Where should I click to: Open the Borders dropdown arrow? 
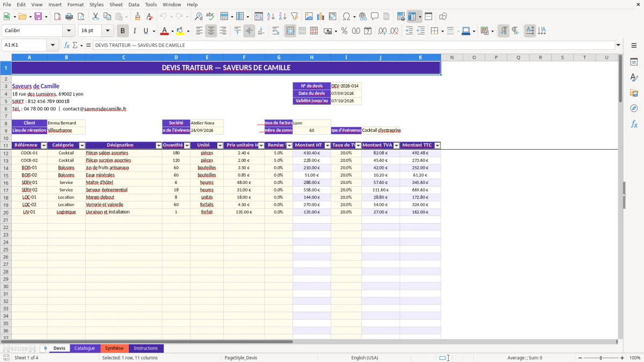click(x=443, y=31)
